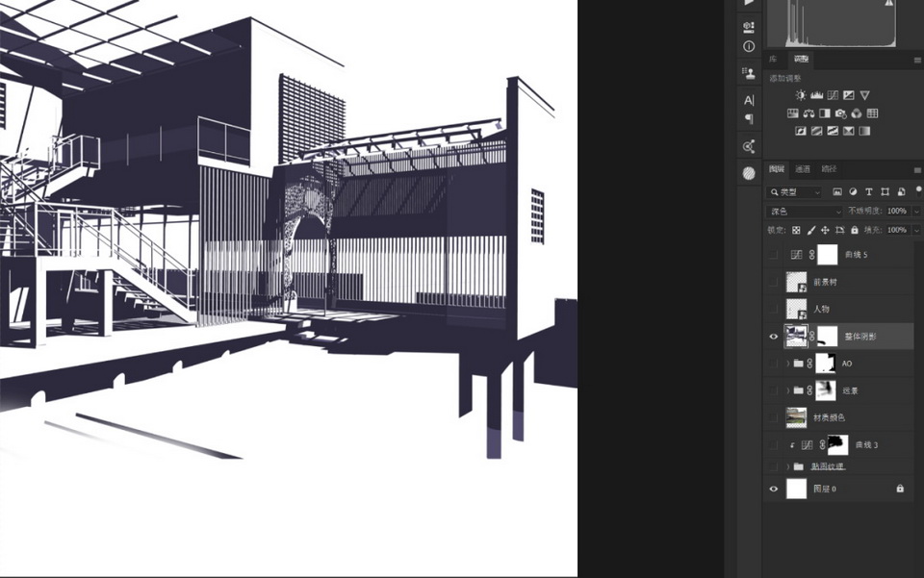The image size is (924, 578).
Task: Hide the 图层 0 layer
Action: point(773,489)
